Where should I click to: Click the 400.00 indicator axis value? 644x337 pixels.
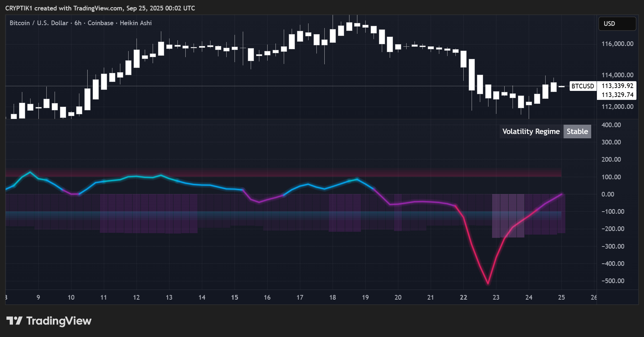point(611,125)
